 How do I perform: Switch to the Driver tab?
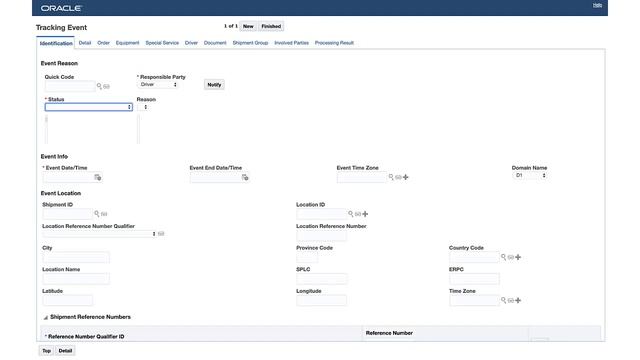click(x=191, y=43)
